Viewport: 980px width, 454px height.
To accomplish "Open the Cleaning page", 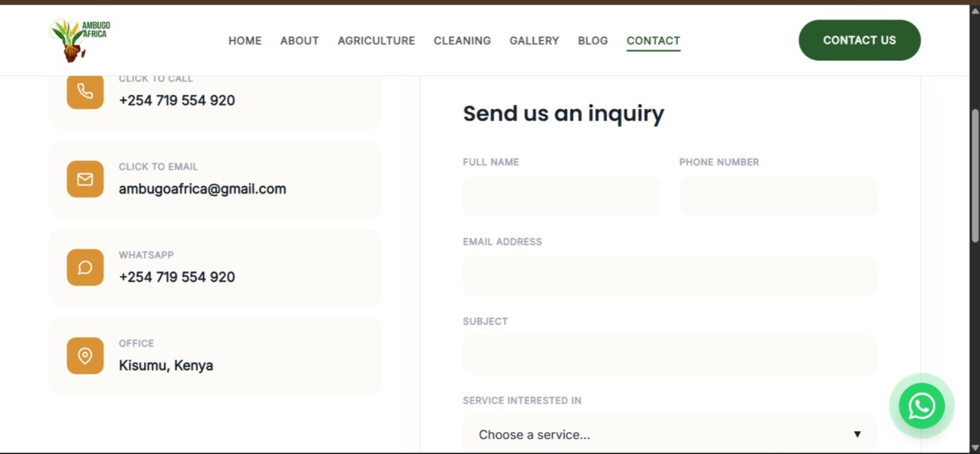I will (x=462, y=40).
